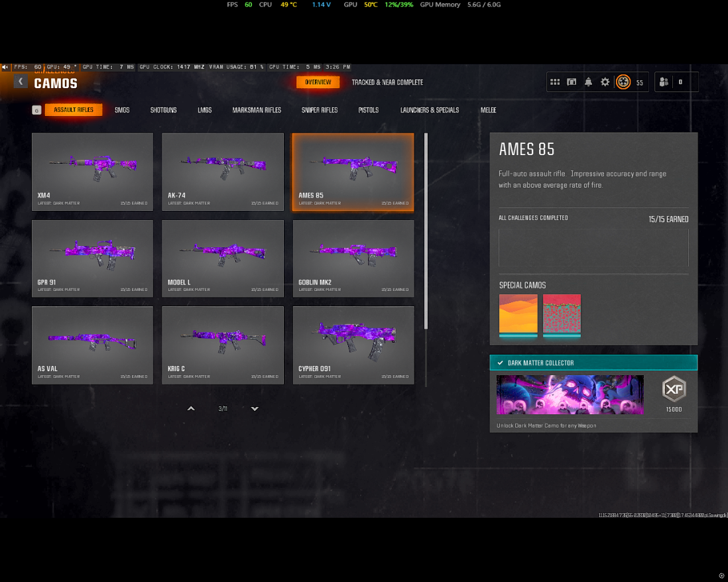Screen dimensions: 728x582
Task: Open the map/news icon in top bar
Action: (x=572, y=82)
